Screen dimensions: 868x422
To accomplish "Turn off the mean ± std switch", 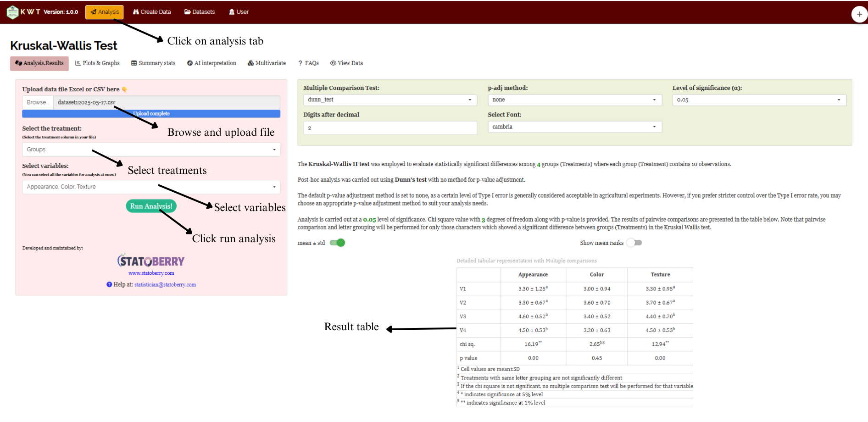I will 337,243.
